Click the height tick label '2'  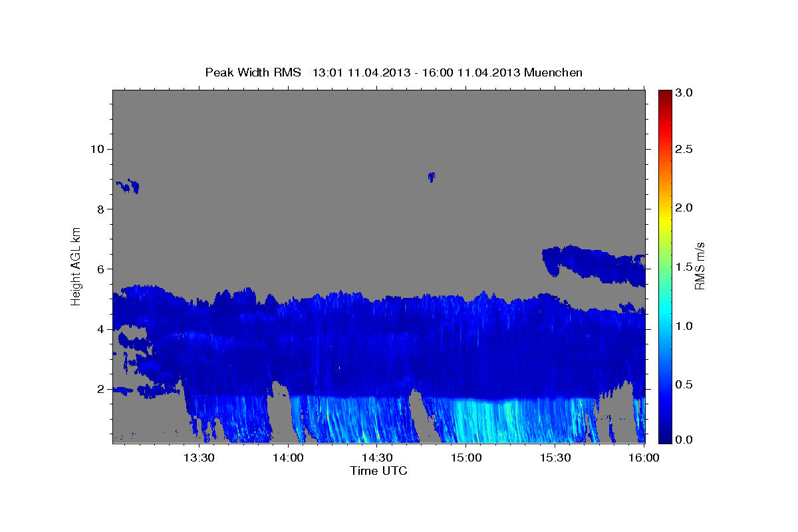click(101, 389)
